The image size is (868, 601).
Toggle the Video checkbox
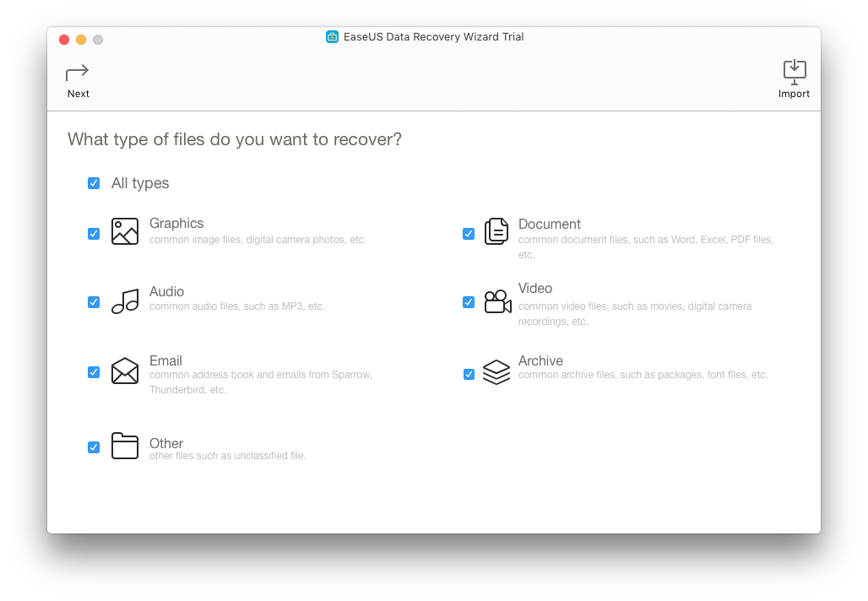pos(469,302)
